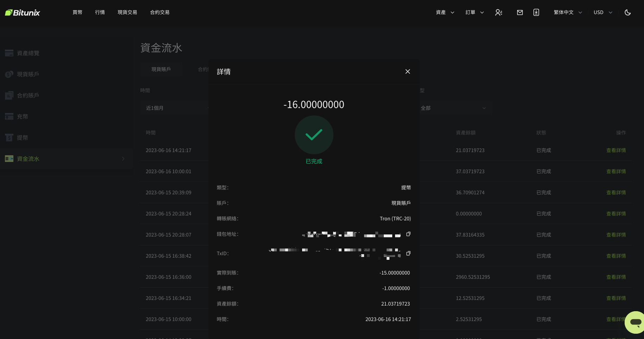Viewport: 644px width, 339px height.
Task: Click the 提幣 withdraw sidebar icon
Action: (9, 138)
